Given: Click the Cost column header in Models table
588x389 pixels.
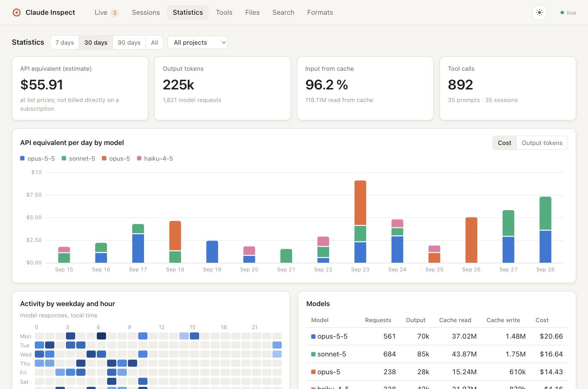Looking at the screenshot, I should [542, 320].
